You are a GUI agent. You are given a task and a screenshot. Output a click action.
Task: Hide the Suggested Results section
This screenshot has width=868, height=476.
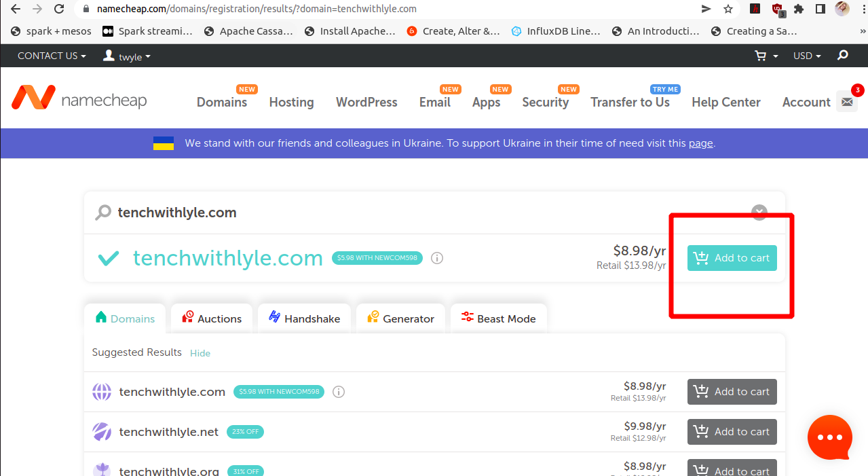[200, 353]
